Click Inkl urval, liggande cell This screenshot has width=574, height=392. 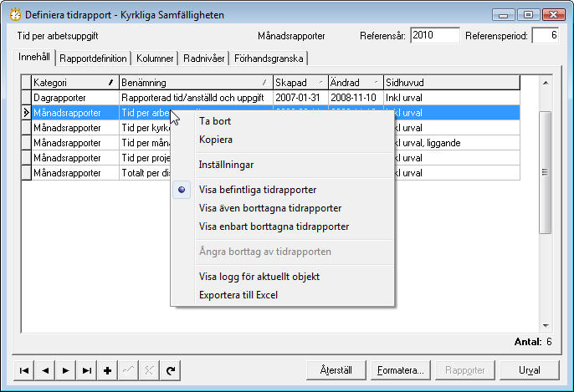pyautogui.click(x=457, y=143)
